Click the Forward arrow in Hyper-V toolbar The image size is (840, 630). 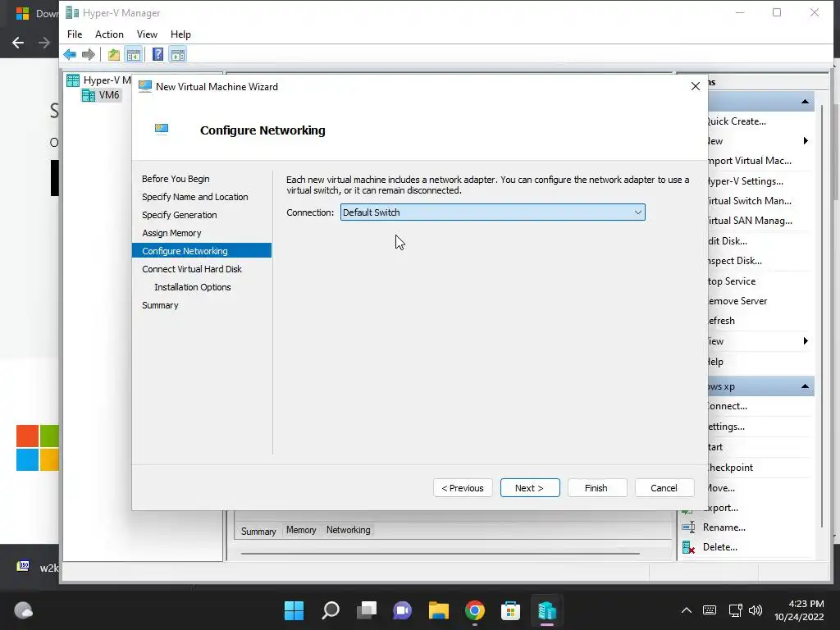tap(89, 54)
